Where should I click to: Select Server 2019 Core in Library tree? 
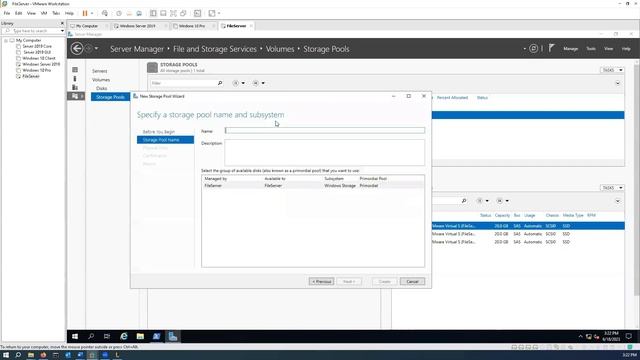pos(37,46)
